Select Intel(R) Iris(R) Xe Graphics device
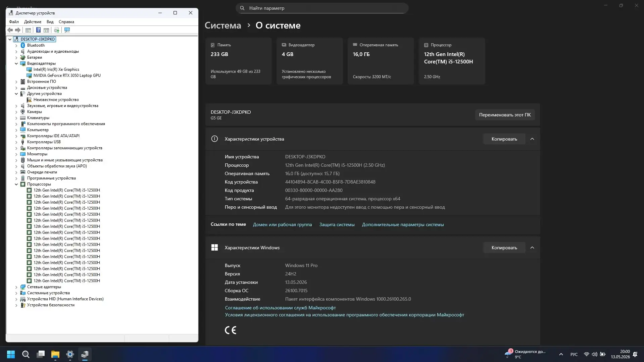The height and width of the screenshot is (362, 644). pos(56,69)
